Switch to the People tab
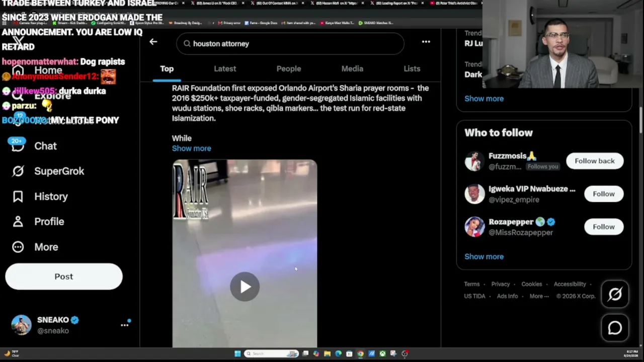644x362 pixels. tap(289, 69)
